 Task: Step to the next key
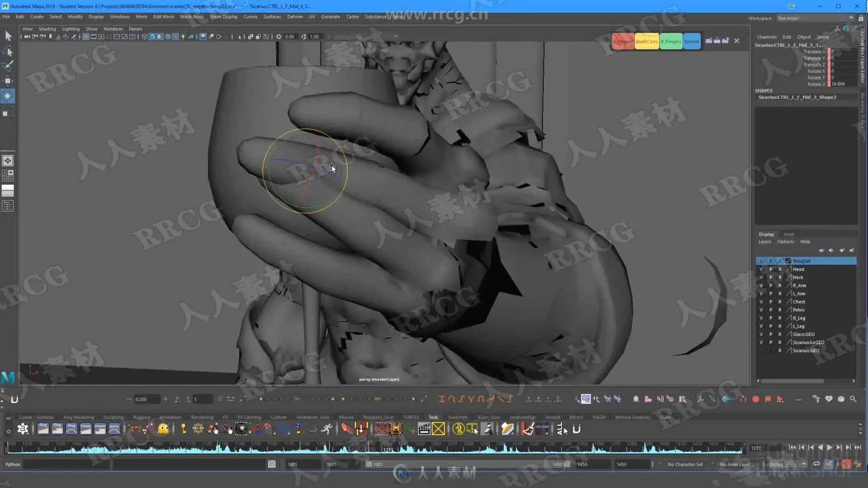[839, 447]
